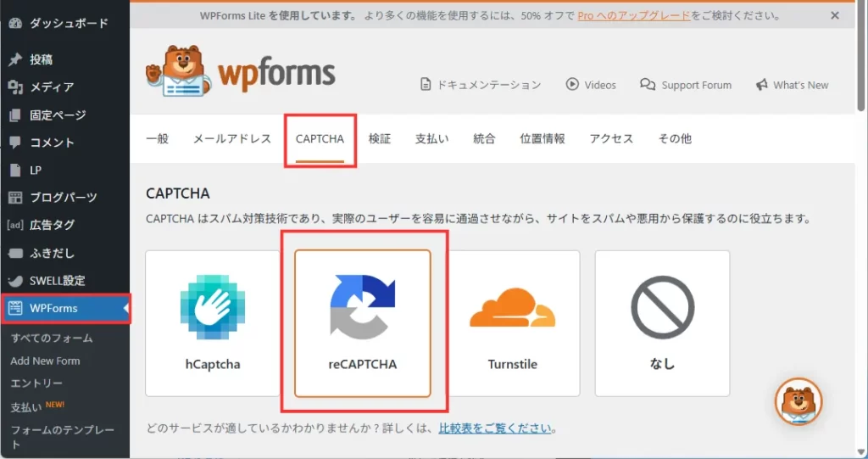Click the Cloudflare Turnstile cloud logo
This screenshot has width=868, height=459.
click(513, 306)
